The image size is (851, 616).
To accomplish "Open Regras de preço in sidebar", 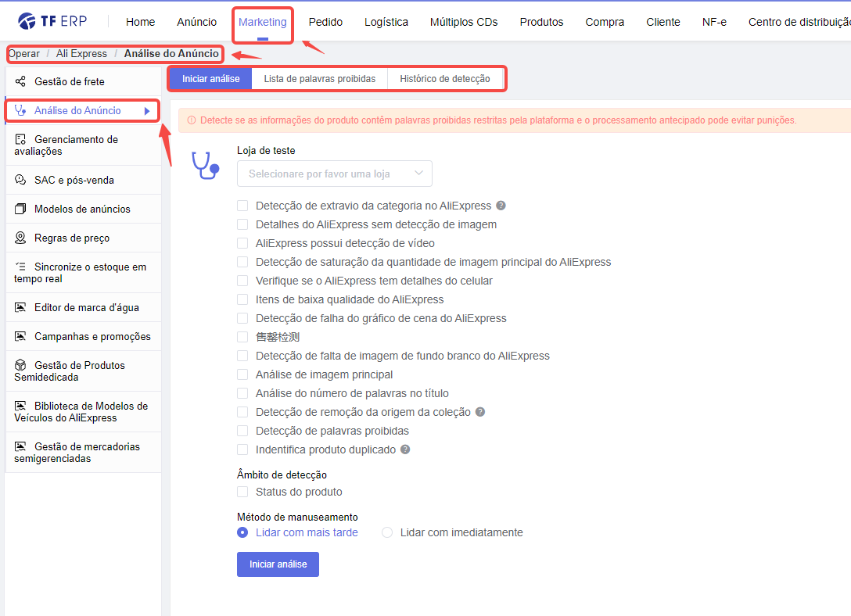I will (x=84, y=238).
